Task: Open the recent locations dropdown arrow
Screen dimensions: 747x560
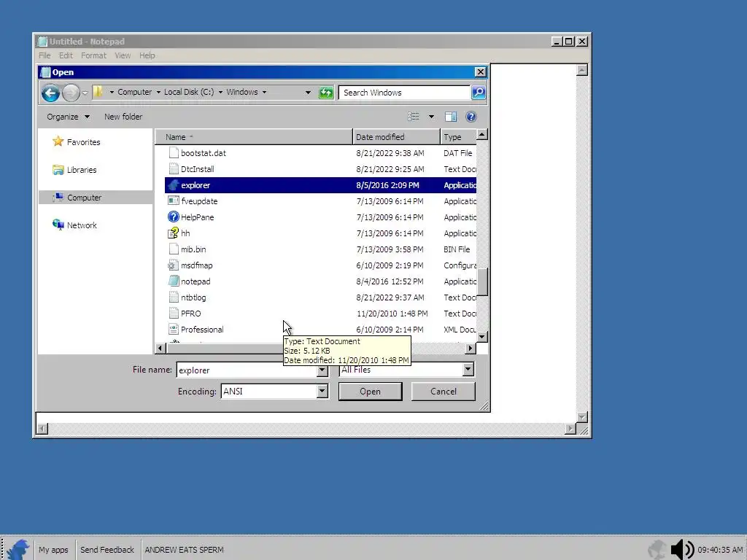Action: [85, 93]
